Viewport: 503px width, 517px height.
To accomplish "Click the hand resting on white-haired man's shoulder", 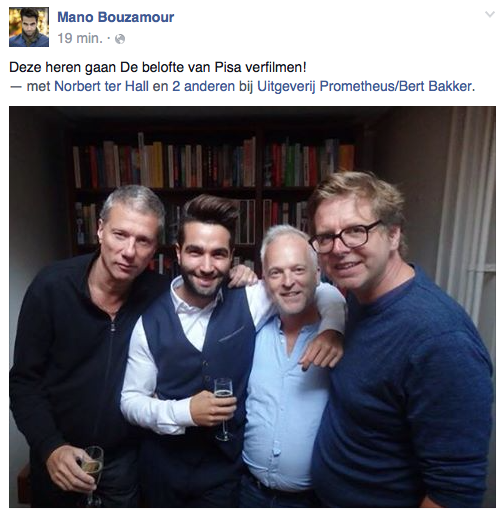I will tap(321, 350).
